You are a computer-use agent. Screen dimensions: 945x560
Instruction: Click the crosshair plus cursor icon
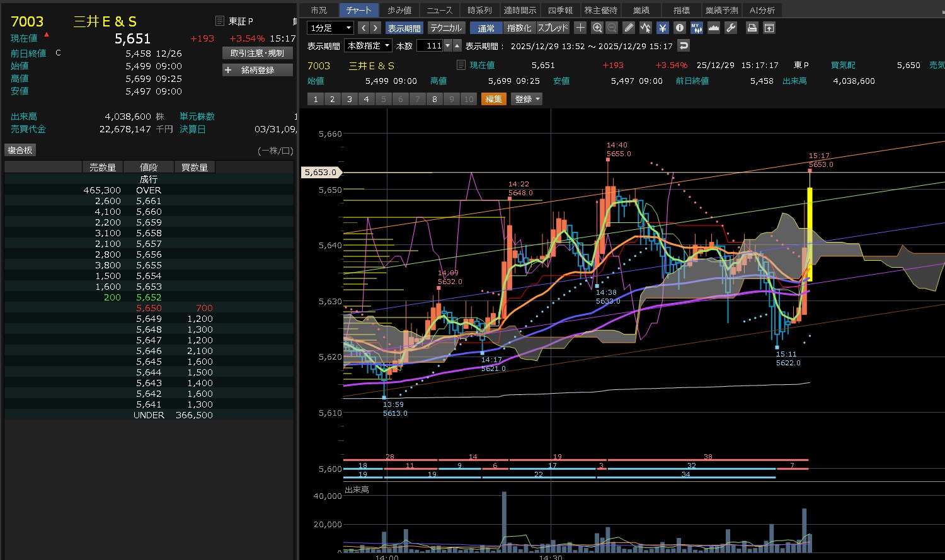(x=580, y=28)
